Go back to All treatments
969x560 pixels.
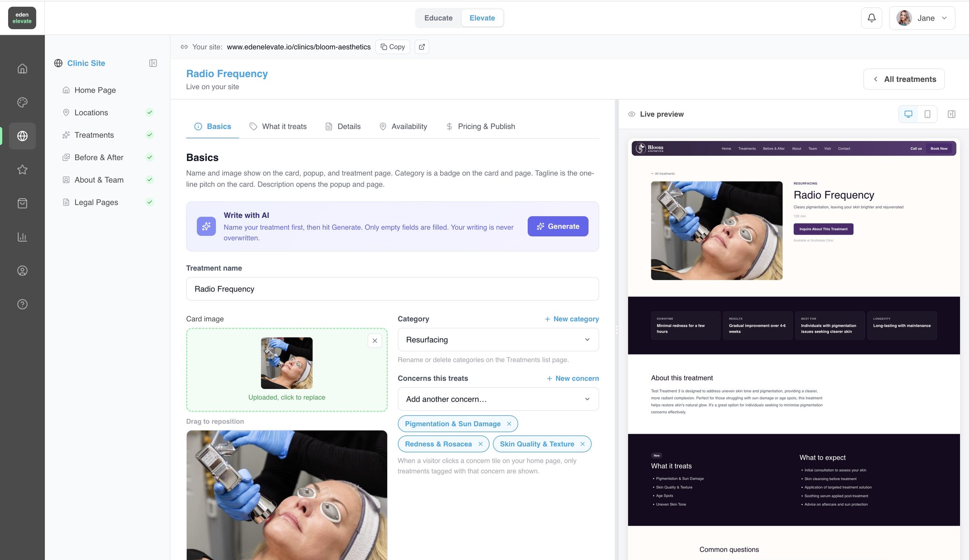click(904, 79)
